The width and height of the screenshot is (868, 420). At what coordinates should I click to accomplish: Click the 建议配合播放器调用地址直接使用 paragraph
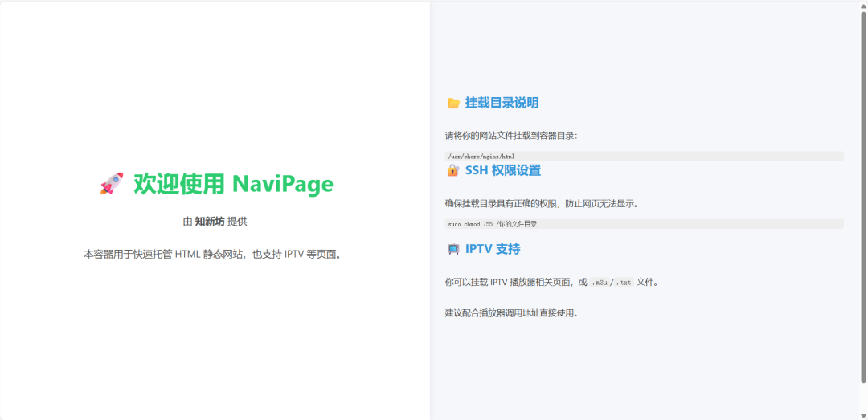click(511, 313)
